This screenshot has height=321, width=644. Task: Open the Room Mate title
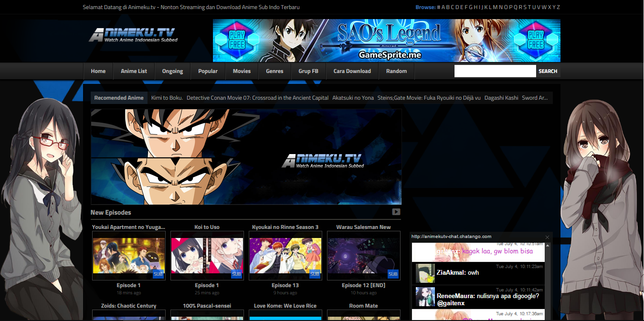pos(364,306)
